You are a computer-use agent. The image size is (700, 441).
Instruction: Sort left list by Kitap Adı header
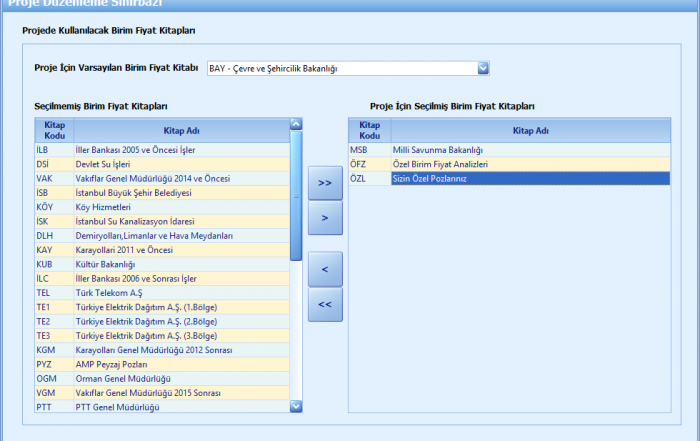[181, 130]
